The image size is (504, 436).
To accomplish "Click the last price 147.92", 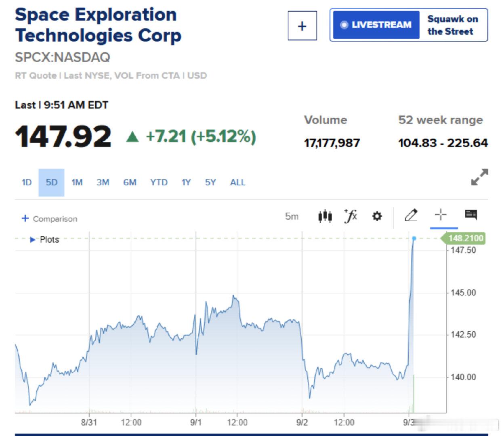I will tap(63, 136).
